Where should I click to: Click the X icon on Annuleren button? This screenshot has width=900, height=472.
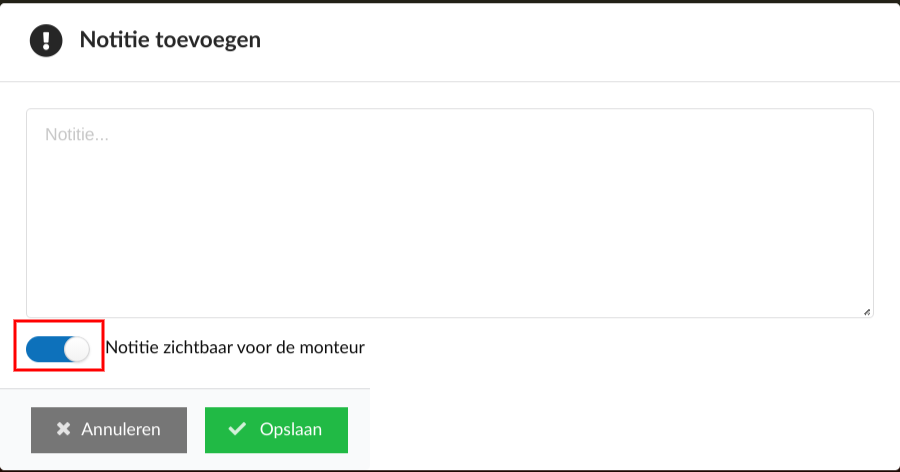[x=63, y=428]
